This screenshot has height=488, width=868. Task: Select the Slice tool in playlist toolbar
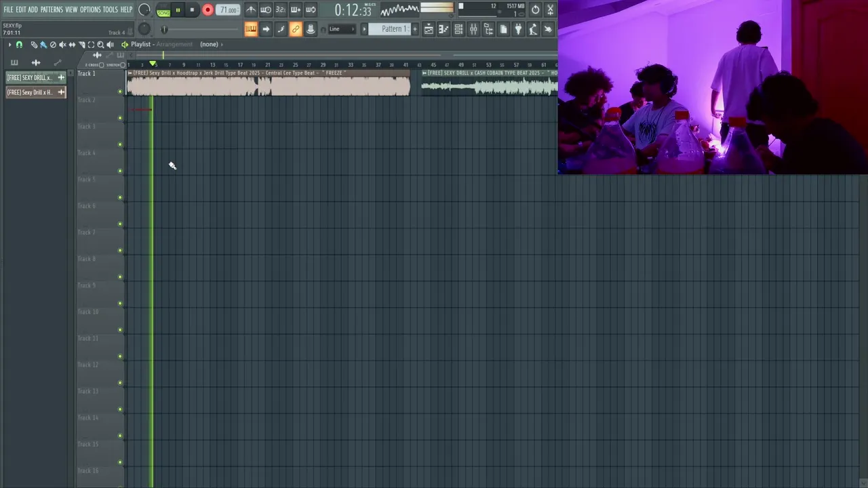81,45
